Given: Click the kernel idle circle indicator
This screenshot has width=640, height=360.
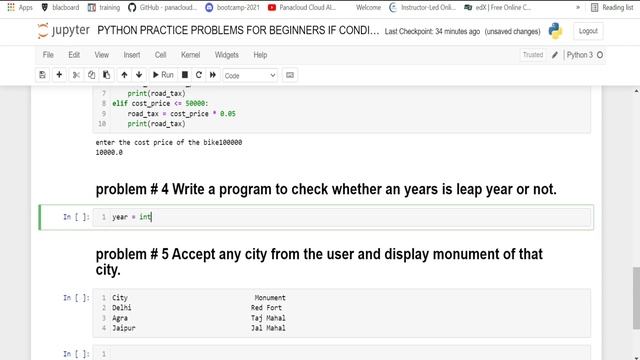Looking at the screenshot, I should click(600, 55).
